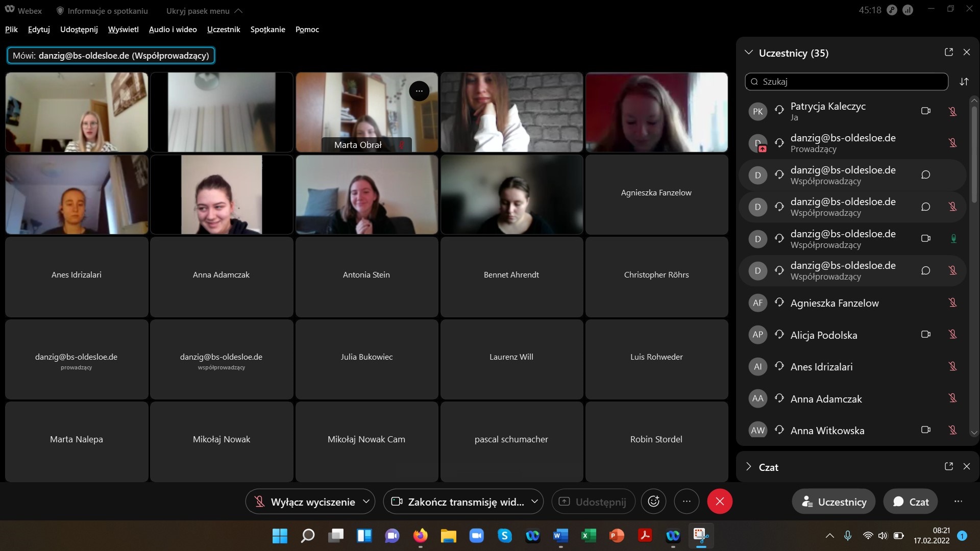
Task: Open the Udostępnij menu
Action: coord(79,30)
